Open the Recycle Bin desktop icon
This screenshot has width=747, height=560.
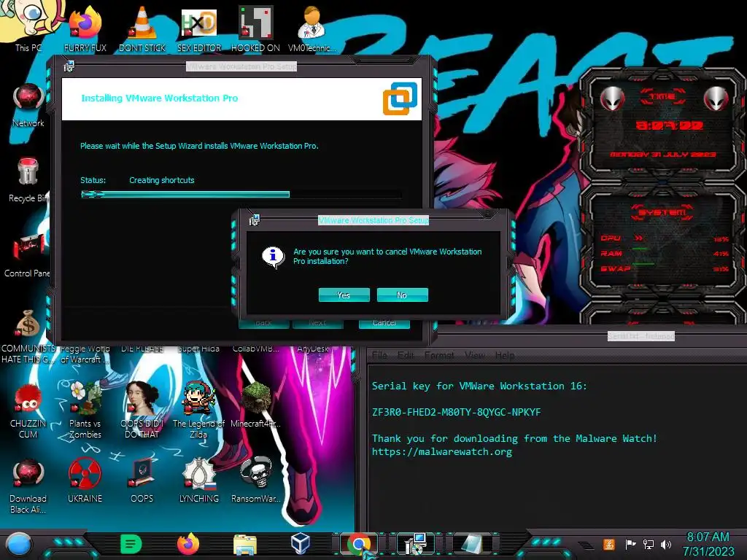(x=28, y=180)
